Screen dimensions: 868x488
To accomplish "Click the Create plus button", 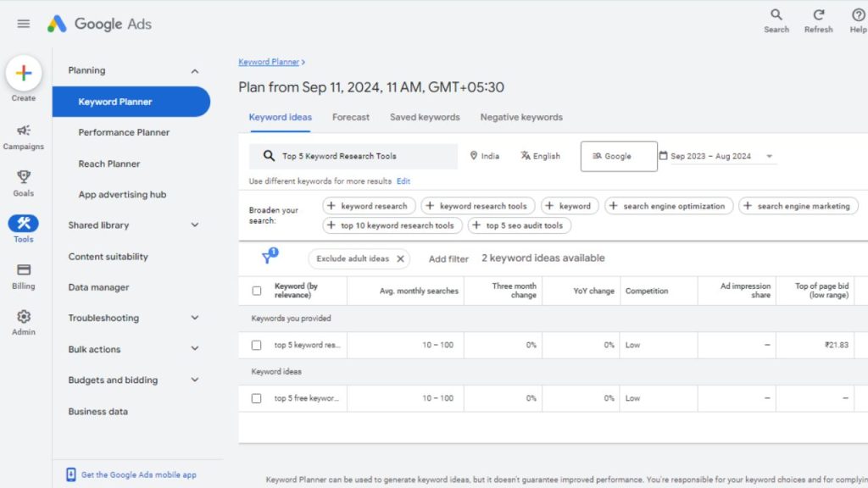I will [24, 74].
